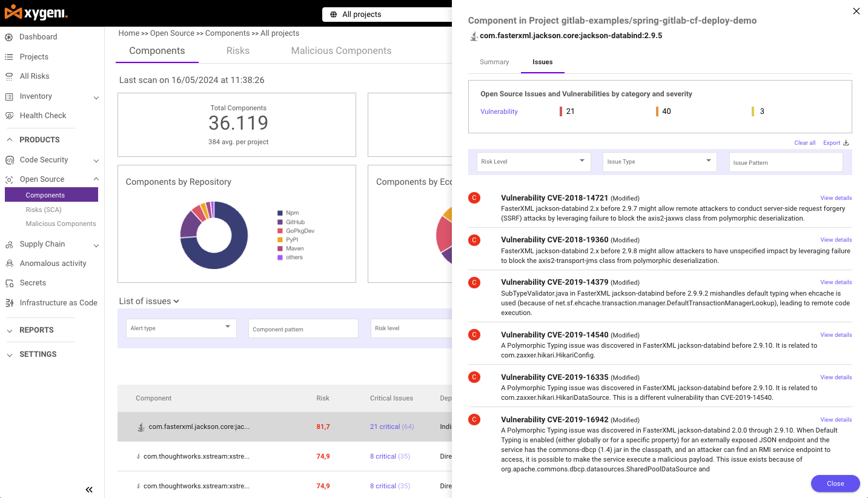Open the Risks tab for All projects

pos(237,51)
